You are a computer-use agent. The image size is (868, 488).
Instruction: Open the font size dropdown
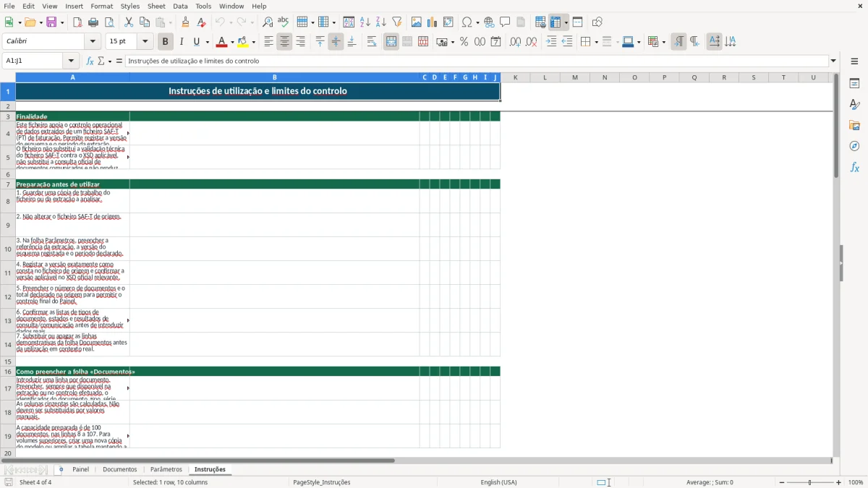click(145, 42)
